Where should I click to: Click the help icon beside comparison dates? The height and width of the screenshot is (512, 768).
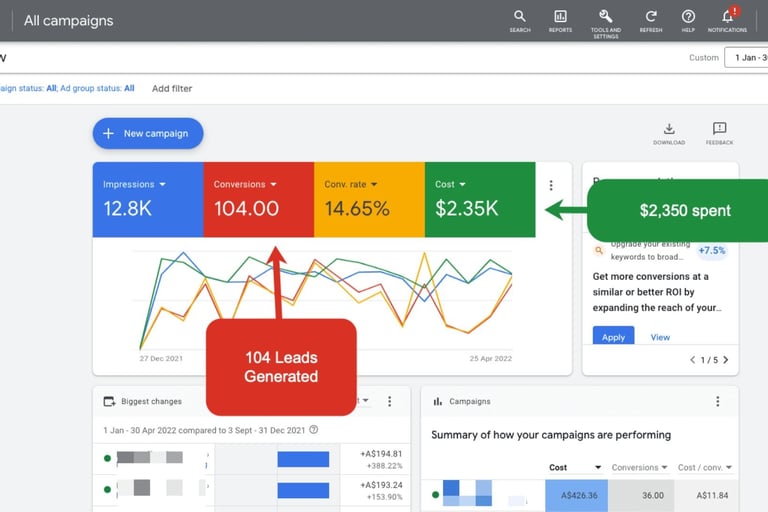pos(313,430)
